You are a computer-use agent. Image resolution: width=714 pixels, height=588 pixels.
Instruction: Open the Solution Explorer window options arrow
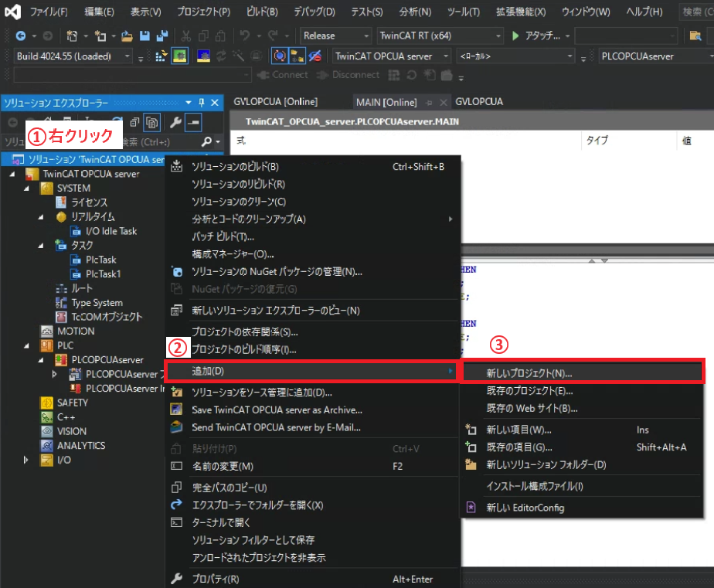coord(189,103)
